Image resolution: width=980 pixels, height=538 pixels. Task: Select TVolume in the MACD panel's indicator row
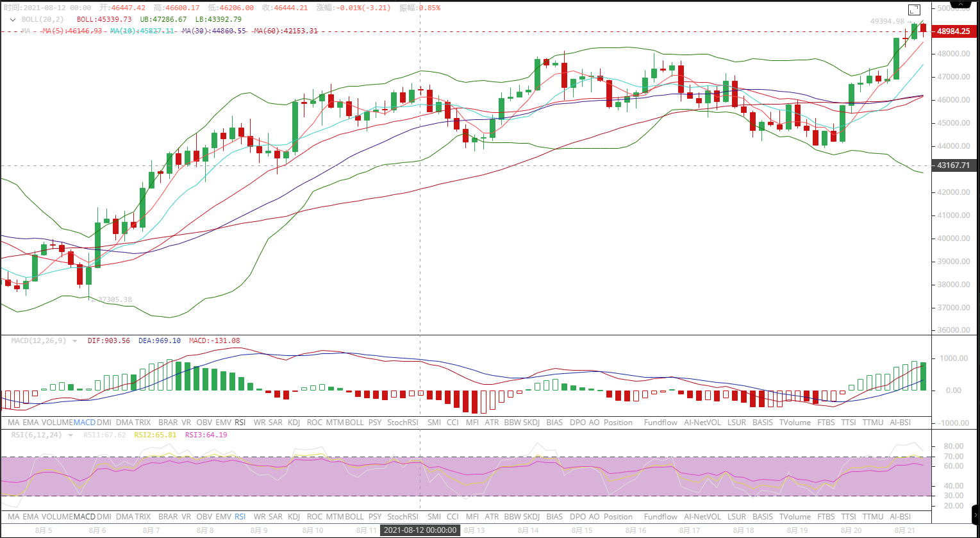pyautogui.click(x=795, y=423)
